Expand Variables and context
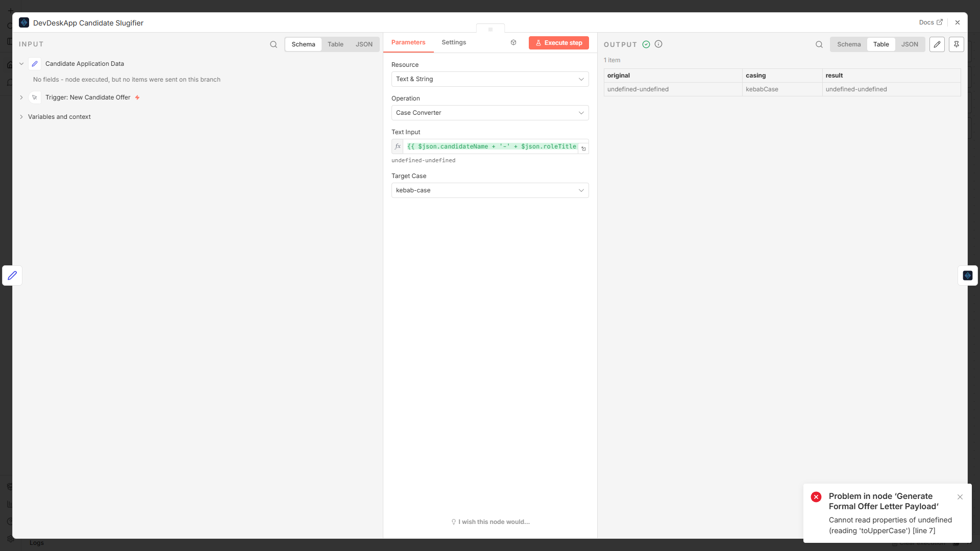The image size is (980, 551). click(21, 117)
